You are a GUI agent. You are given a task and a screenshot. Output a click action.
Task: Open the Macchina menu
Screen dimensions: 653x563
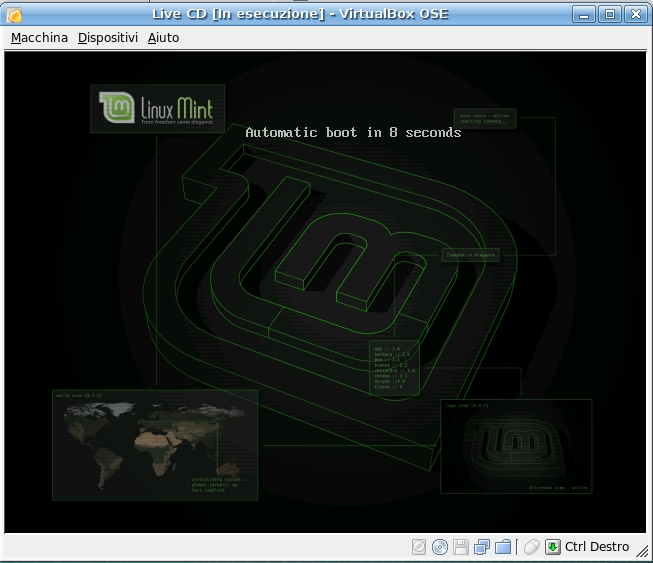tap(39, 38)
